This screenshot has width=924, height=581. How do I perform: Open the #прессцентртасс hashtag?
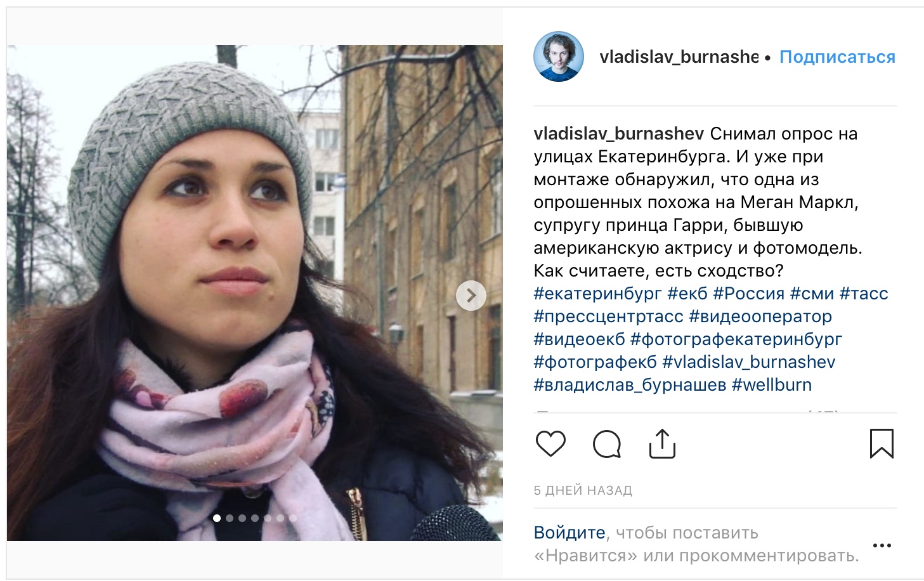click(x=609, y=317)
